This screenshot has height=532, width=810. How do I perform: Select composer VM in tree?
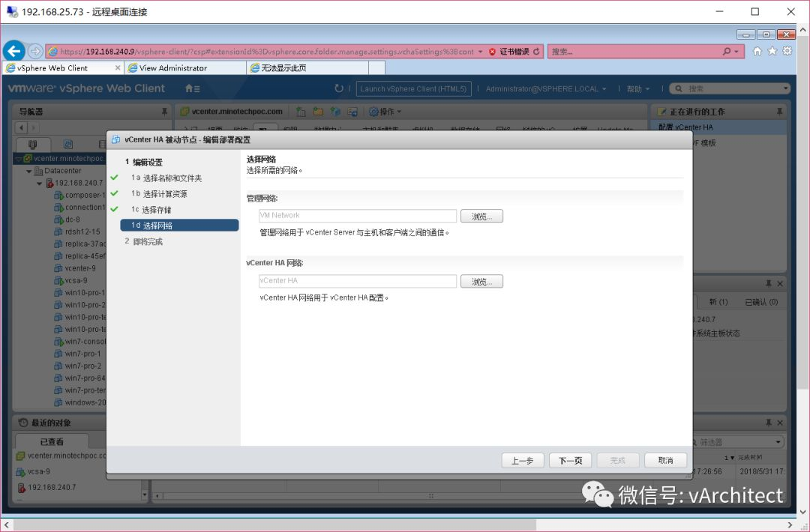tap(79, 195)
